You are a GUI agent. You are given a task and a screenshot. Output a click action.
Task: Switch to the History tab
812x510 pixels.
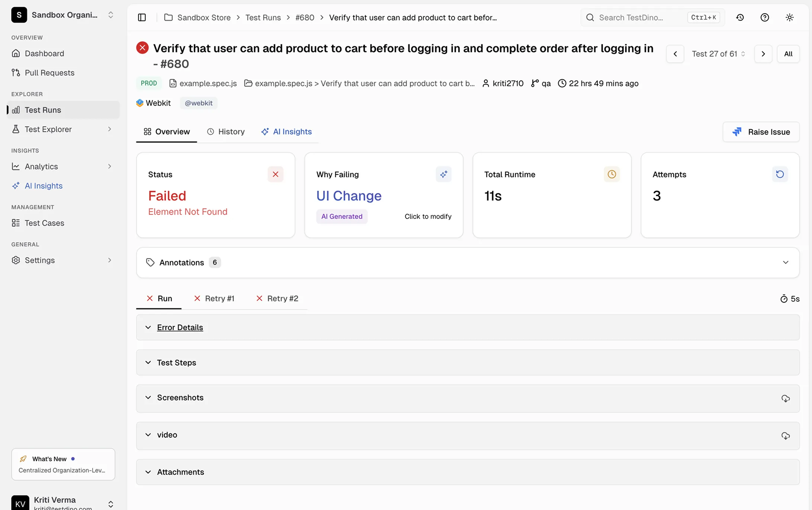(x=226, y=132)
